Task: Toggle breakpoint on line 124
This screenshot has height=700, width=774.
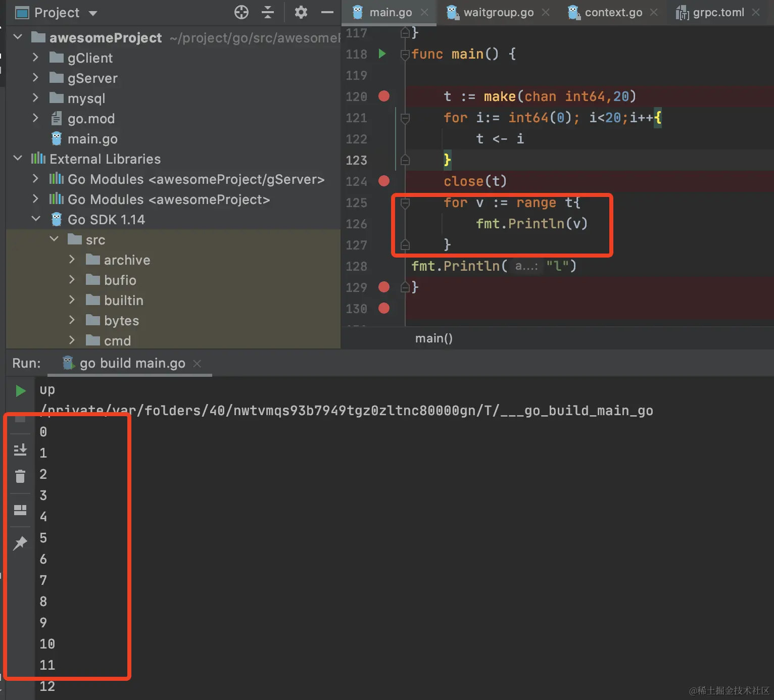Action: tap(384, 181)
